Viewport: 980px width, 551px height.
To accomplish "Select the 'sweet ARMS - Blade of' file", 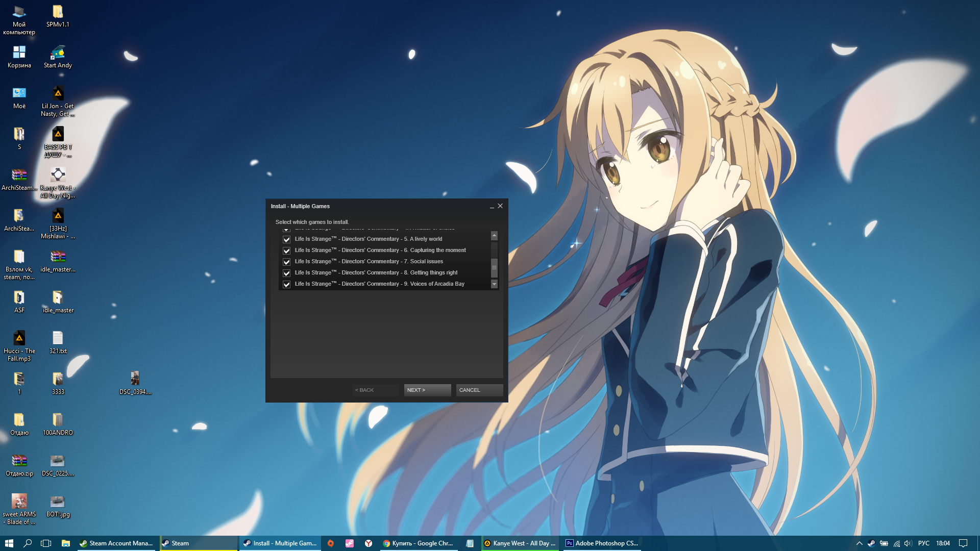I will (x=19, y=510).
